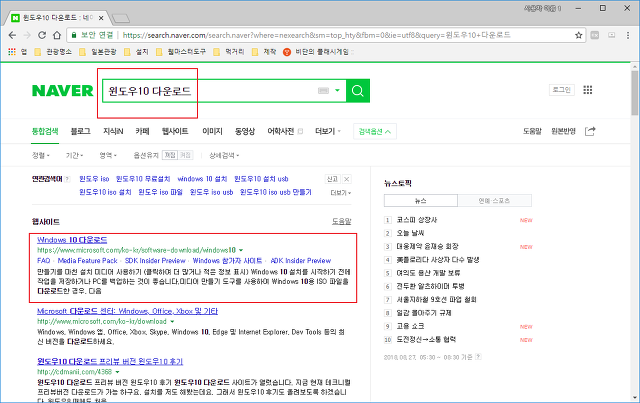Screen dimensions: 640x403
Task: Switch to the 카페 search tab
Action: pos(142,131)
